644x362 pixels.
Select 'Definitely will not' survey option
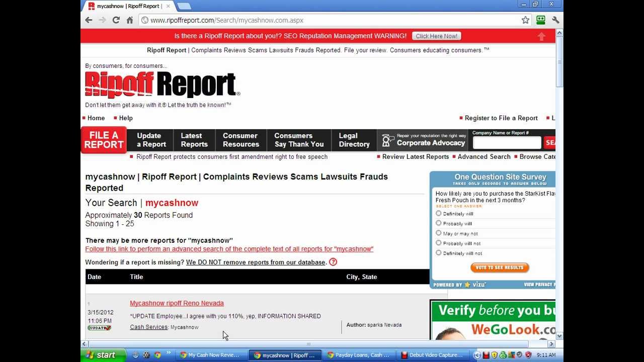[x=438, y=252]
